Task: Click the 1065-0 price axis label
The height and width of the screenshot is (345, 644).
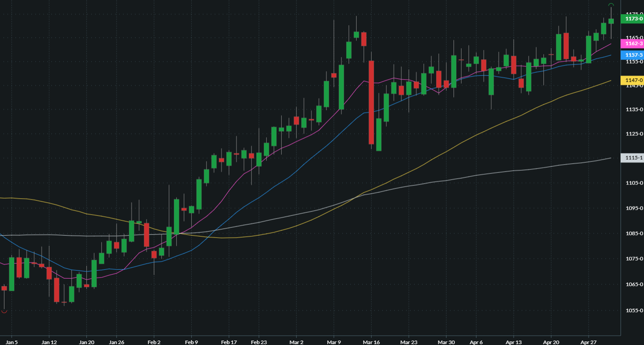Action: [x=634, y=284]
